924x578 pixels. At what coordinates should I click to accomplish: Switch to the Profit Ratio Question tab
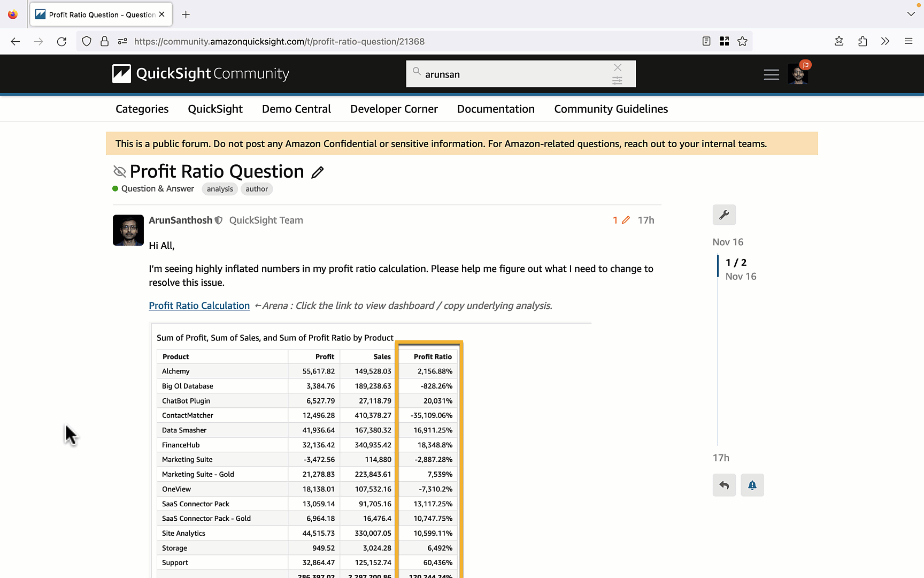pos(101,14)
